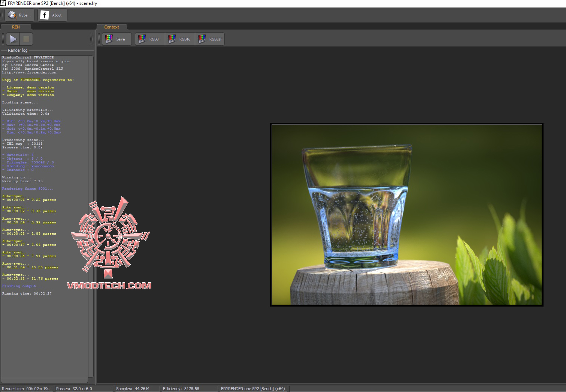Viewport: 566px width, 392px height.
Task: Click the "00:00:17 - 3.94 passes" log line
Action: pos(29,245)
